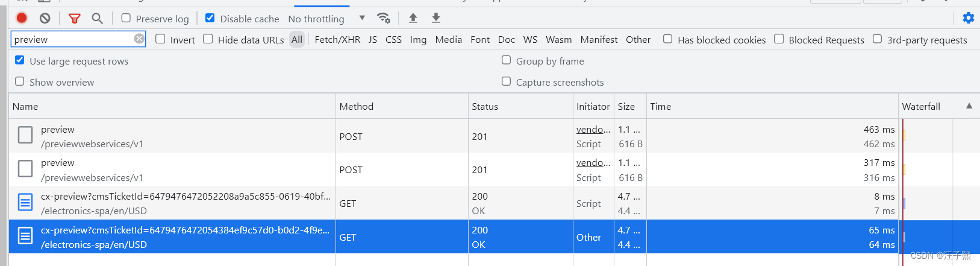Open network conditions wifi icon

coord(383,18)
